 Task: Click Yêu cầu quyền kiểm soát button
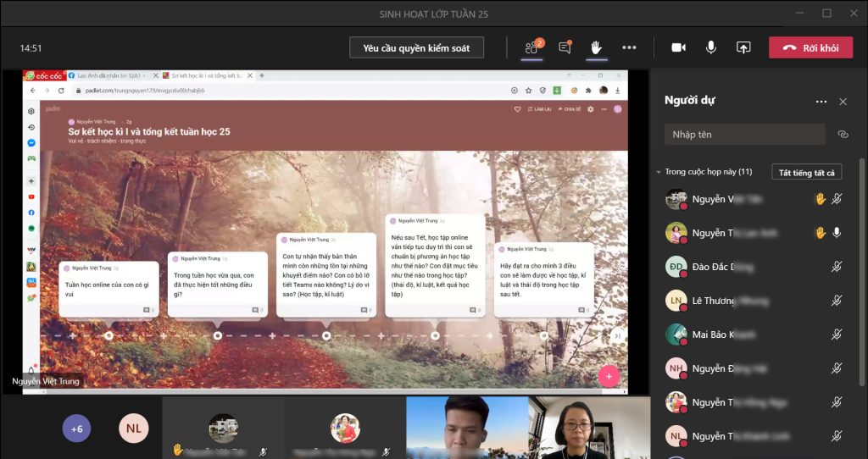416,47
